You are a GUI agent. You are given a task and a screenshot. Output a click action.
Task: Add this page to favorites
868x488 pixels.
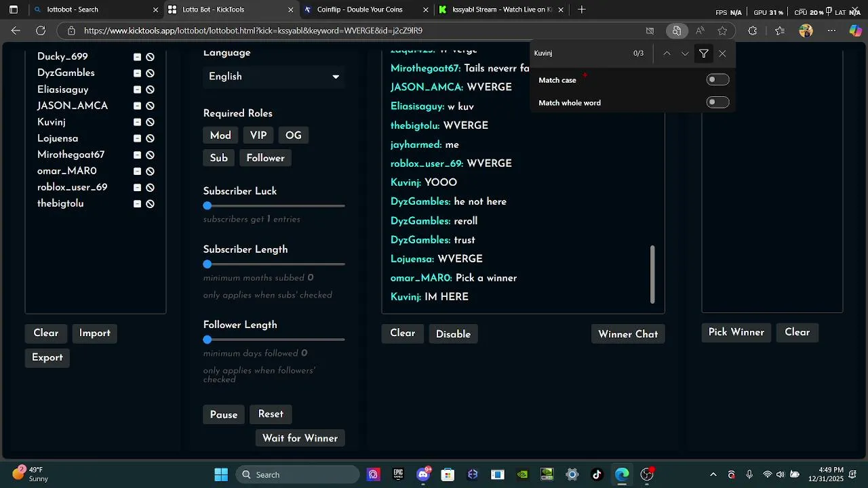tap(722, 30)
